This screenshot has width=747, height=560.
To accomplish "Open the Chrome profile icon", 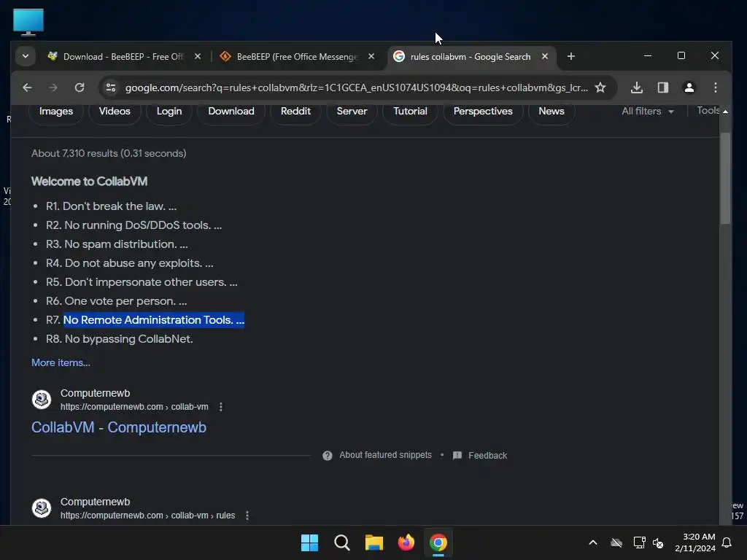I will pos(689,87).
